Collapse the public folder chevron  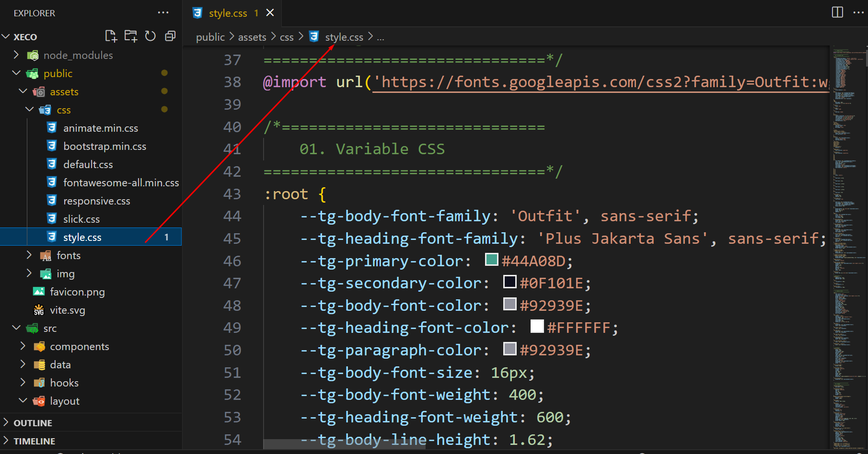(x=16, y=73)
